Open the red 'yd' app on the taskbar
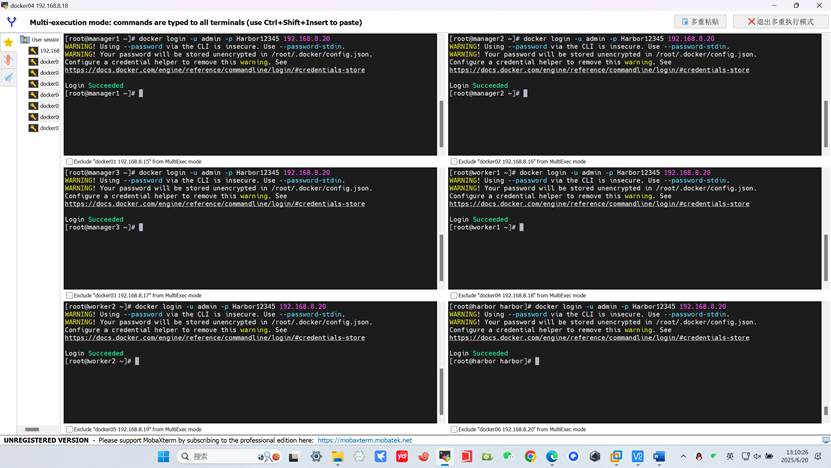Viewport: 831px width, 468px height. 402,456
